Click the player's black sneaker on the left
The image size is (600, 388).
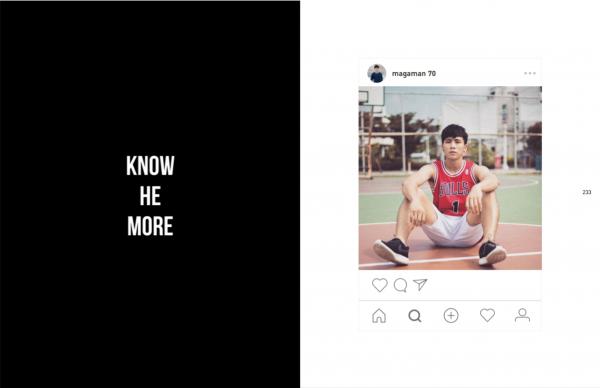391,251
